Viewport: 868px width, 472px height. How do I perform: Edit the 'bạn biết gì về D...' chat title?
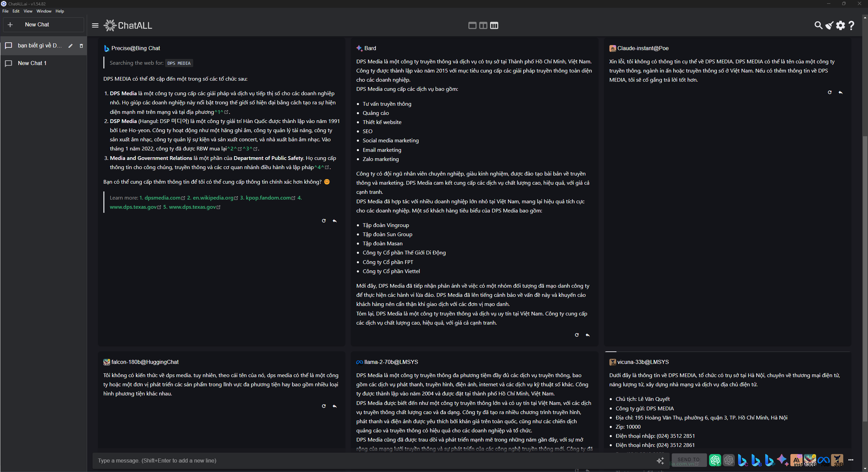(70, 46)
